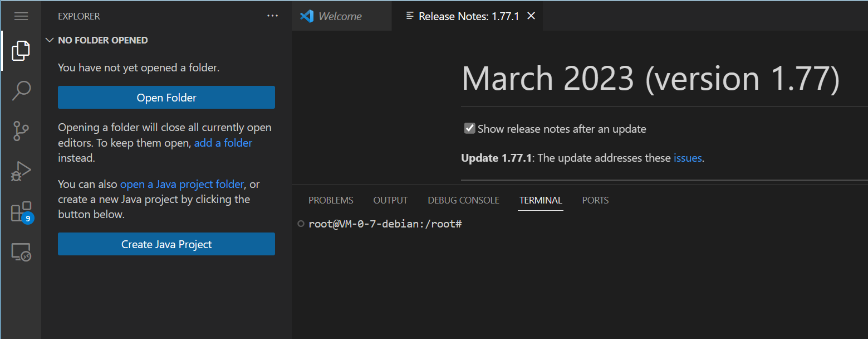Click the Update 1.77.1 bold text

pos(497,158)
